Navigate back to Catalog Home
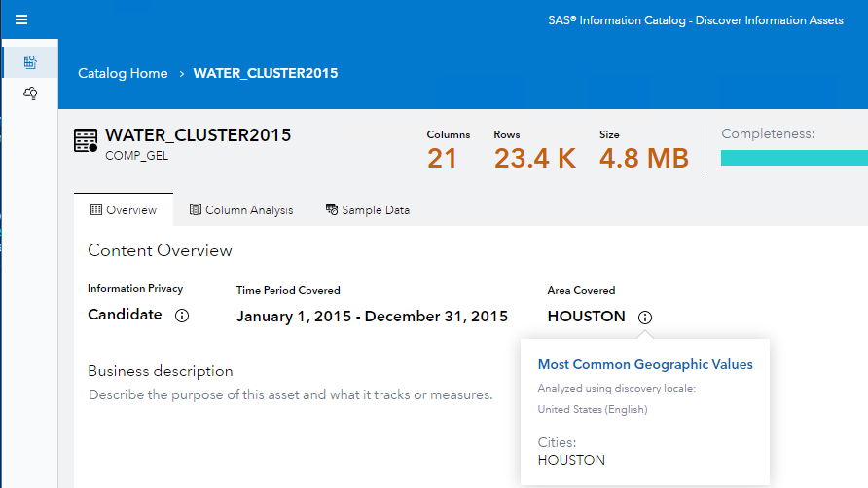Image resolution: width=868 pixels, height=488 pixels. [x=123, y=73]
